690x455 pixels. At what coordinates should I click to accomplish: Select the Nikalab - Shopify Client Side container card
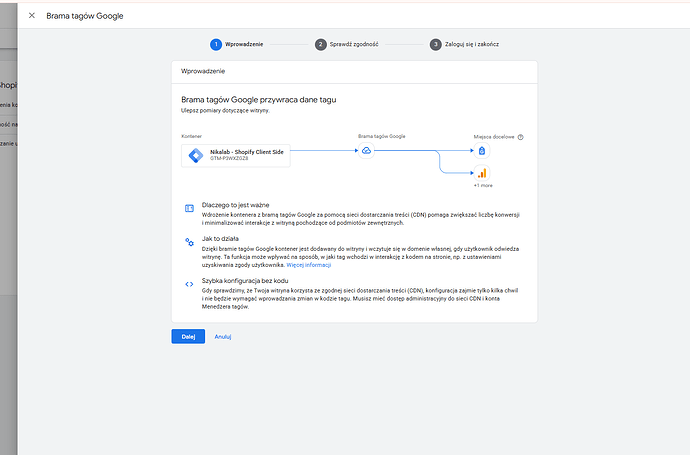coord(235,155)
